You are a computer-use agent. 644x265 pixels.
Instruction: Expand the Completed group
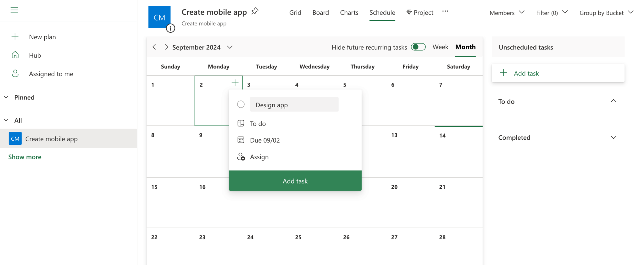pyautogui.click(x=613, y=137)
